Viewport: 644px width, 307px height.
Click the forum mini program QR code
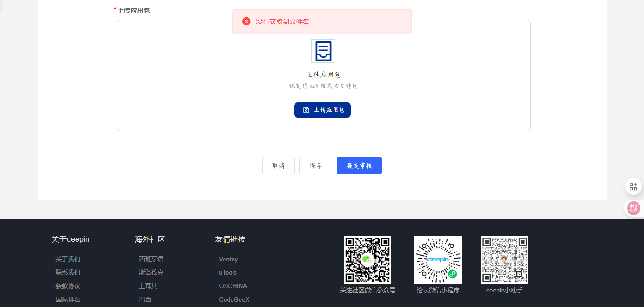(x=438, y=260)
